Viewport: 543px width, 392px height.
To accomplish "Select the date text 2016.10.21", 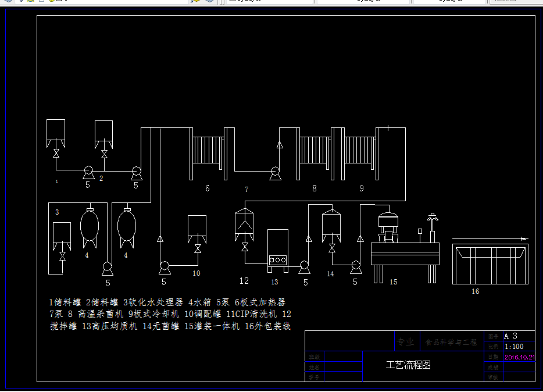I will pyautogui.click(x=519, y=357).
